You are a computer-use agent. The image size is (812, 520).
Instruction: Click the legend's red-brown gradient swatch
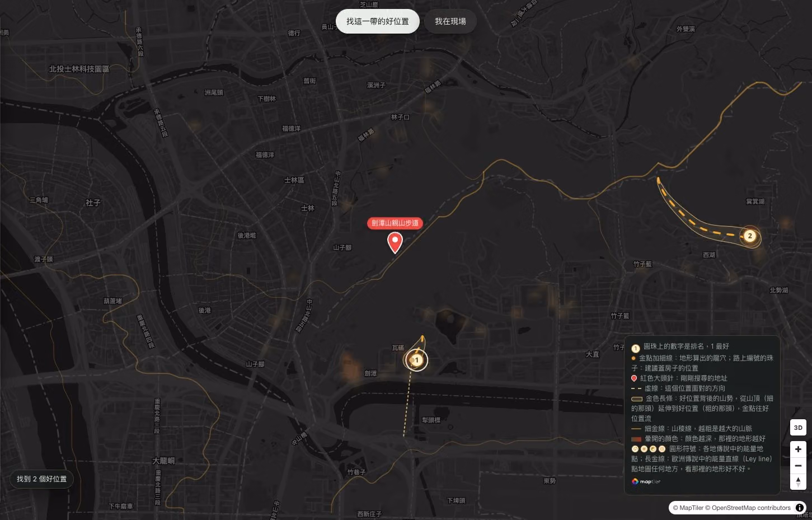pos(636,439)
